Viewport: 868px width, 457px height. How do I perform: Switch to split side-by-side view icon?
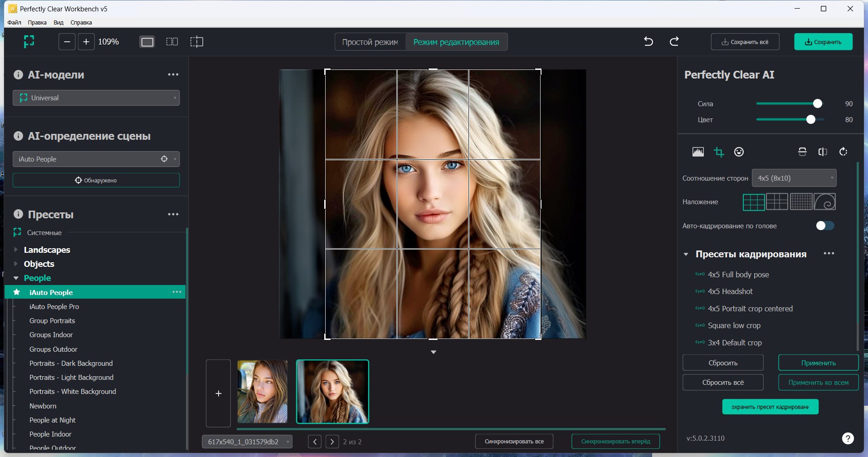tap(172, 42)
